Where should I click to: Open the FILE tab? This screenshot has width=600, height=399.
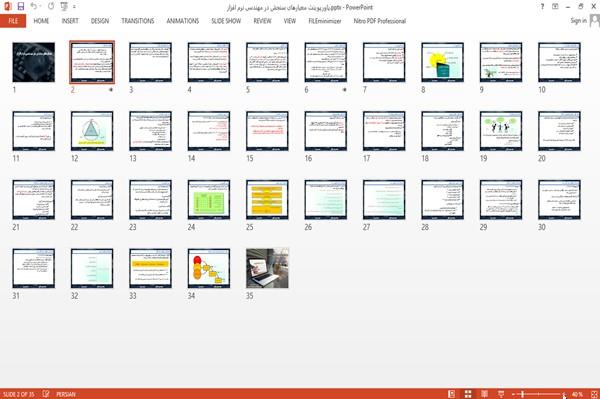[13, 21]
